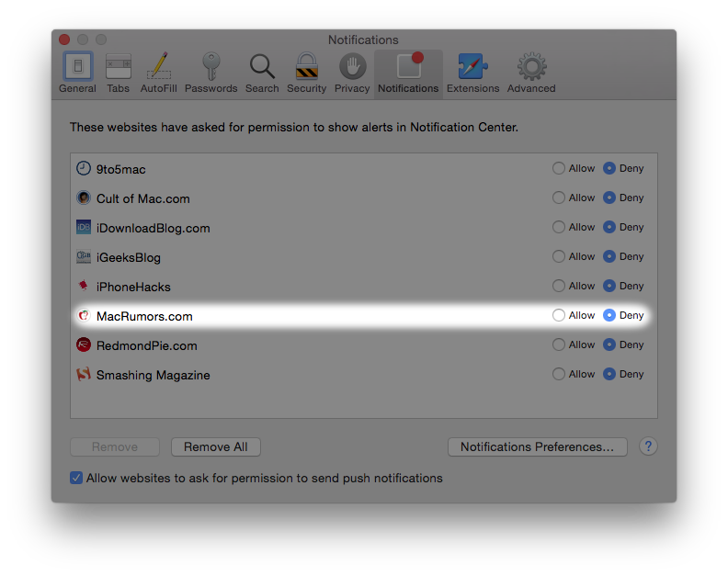The height and width of the screenshot is (576, 728).
Task: Open the General preferences pane
Action: (77, 73)
